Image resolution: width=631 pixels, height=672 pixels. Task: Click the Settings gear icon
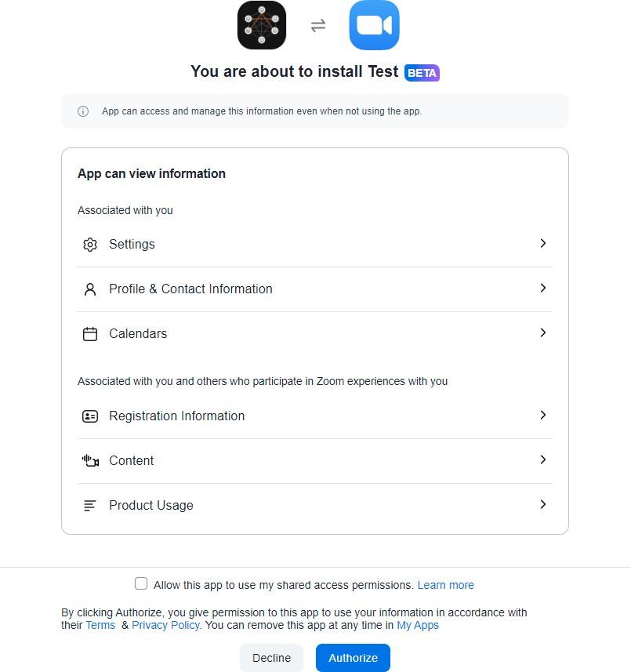90,245
